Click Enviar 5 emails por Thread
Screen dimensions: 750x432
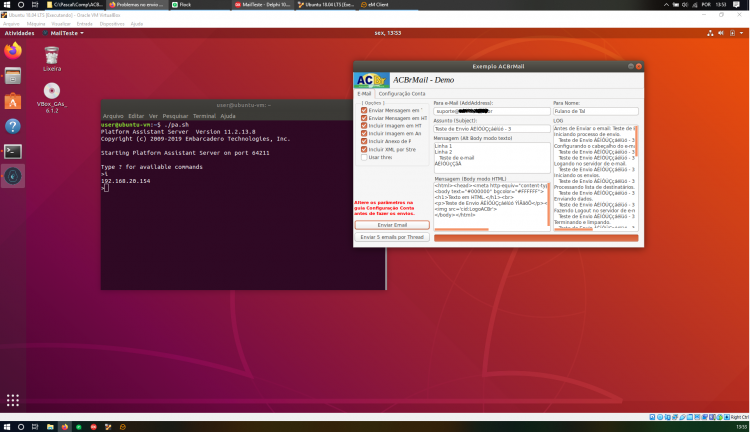(x=392, y=237)
